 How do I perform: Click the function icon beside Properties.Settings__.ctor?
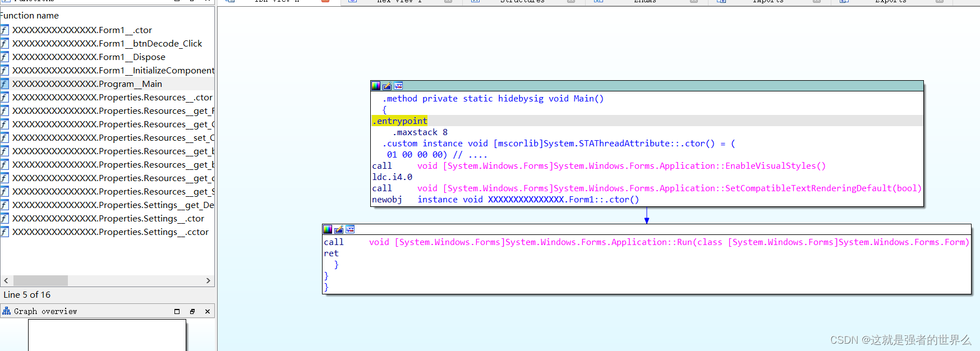(x=4, y=218)
